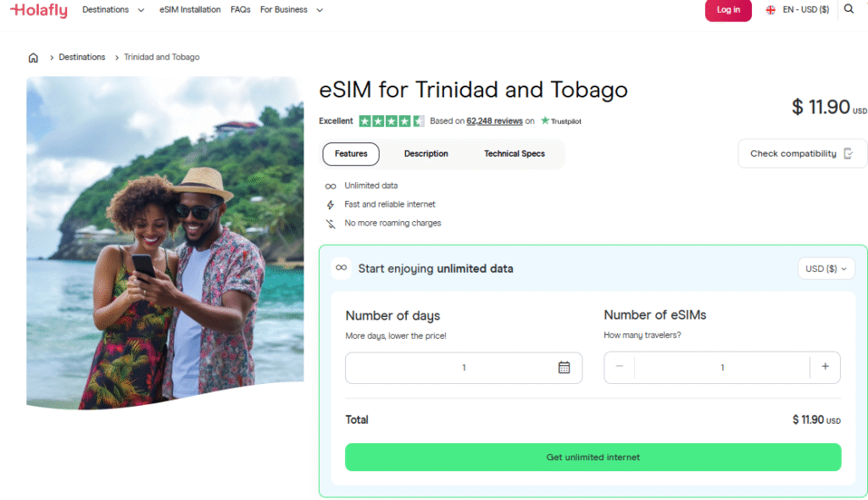Image resolution: width=868 pixels, height=500 pixels.
Task: Increase eSIM count with the plus stepper
Action: (x=825, y=367)
